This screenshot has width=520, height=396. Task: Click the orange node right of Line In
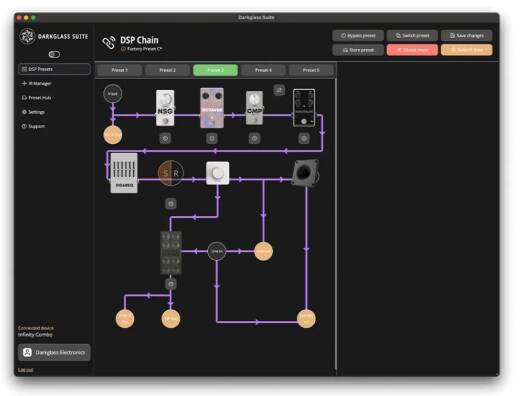263,251
